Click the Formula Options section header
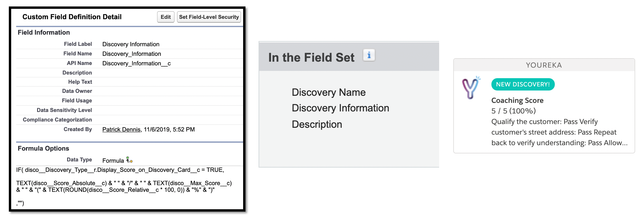 point(43,148)
